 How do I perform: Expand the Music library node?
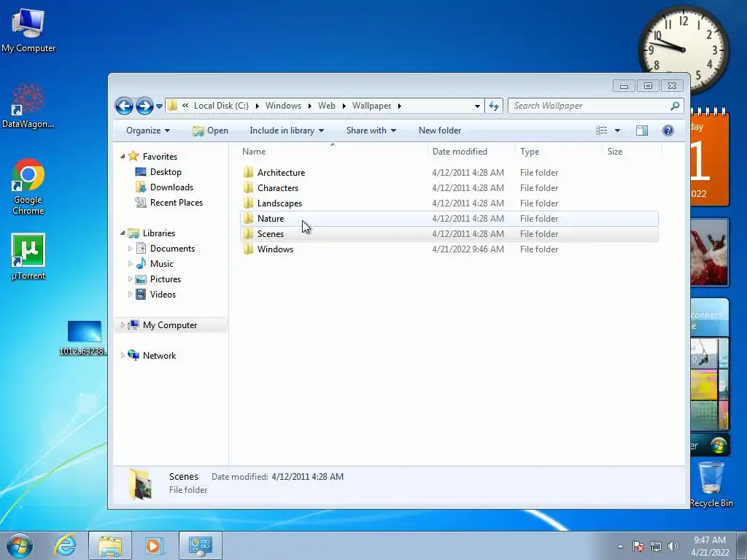[x=130, y=263]
